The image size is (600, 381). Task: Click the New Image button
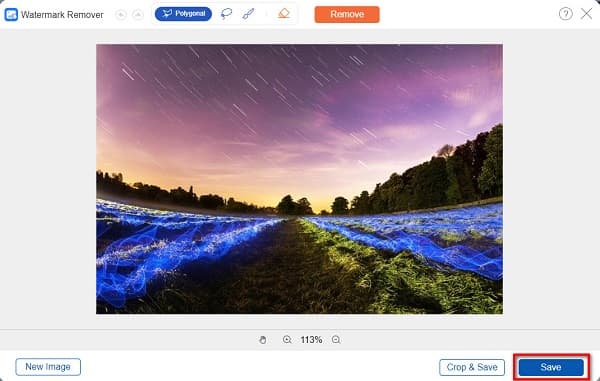click(x=48, y=367)
